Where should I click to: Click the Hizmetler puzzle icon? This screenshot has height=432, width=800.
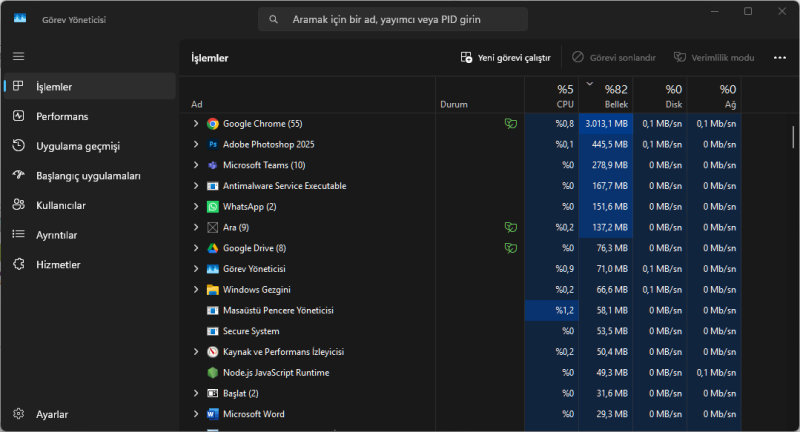click(x=18, y=264)
